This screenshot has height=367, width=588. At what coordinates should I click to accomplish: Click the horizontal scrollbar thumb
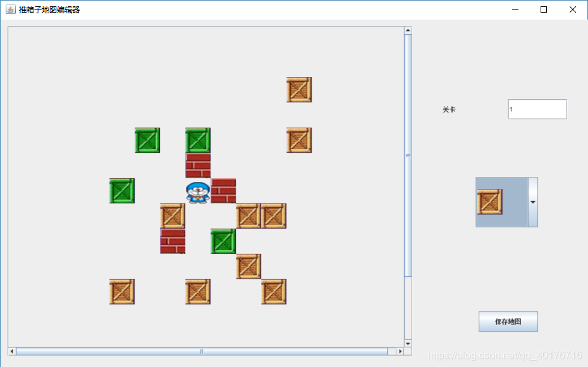pyautogui.click(x=202, y=351)
